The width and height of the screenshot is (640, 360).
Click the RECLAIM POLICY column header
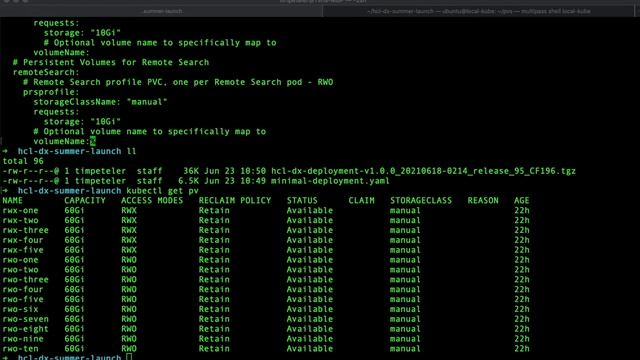[x=235, y=201]
